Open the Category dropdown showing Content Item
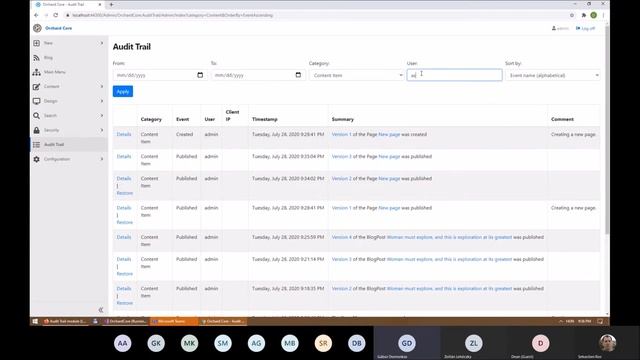Image resolution: width=640 pixels, height=360 pixels. click(x=356, y=75)
